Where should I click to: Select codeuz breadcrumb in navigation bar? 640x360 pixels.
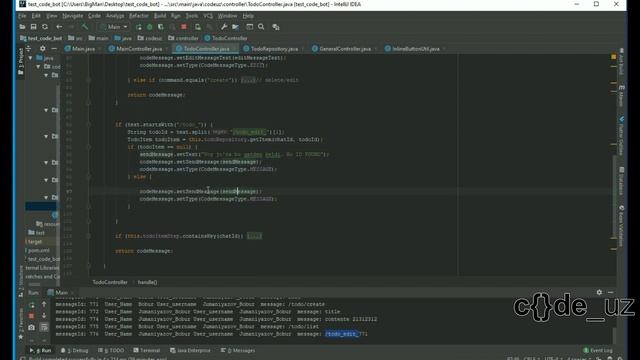point(150,38)
